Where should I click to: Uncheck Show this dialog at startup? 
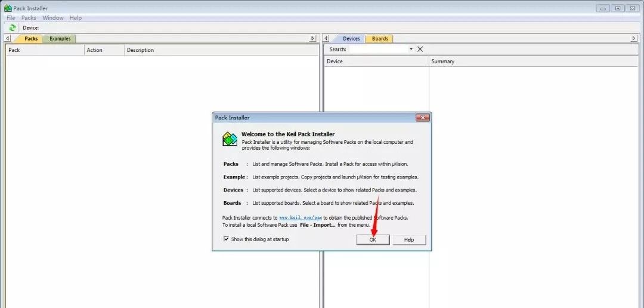coord(226,239)
